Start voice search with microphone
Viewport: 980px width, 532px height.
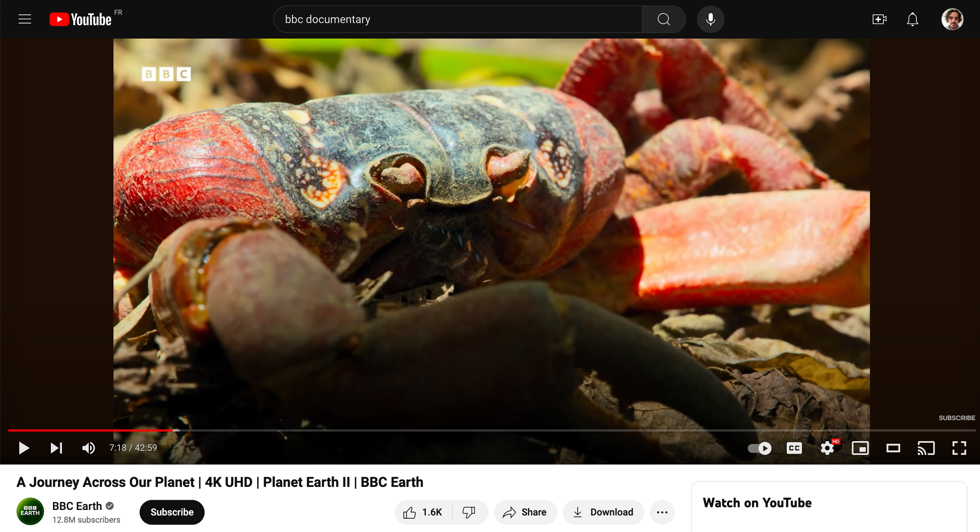[x=710, y=19]
